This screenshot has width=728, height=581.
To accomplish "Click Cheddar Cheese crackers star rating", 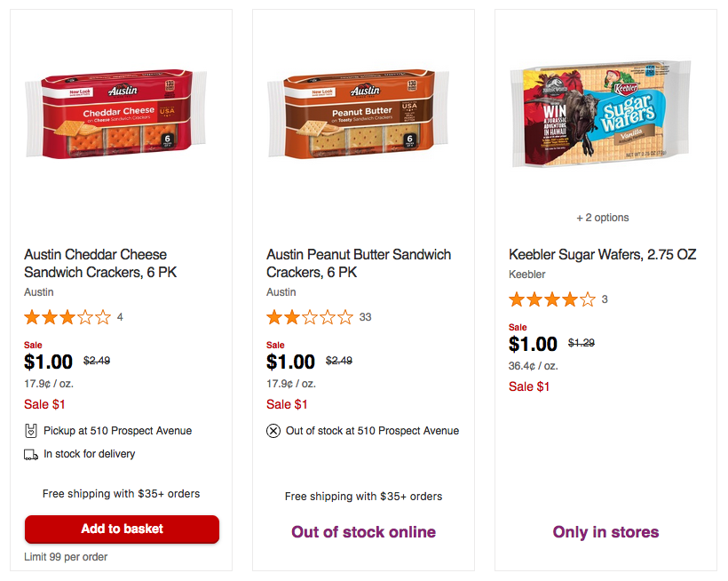I will pyautogui.click(x=67, y=317).
